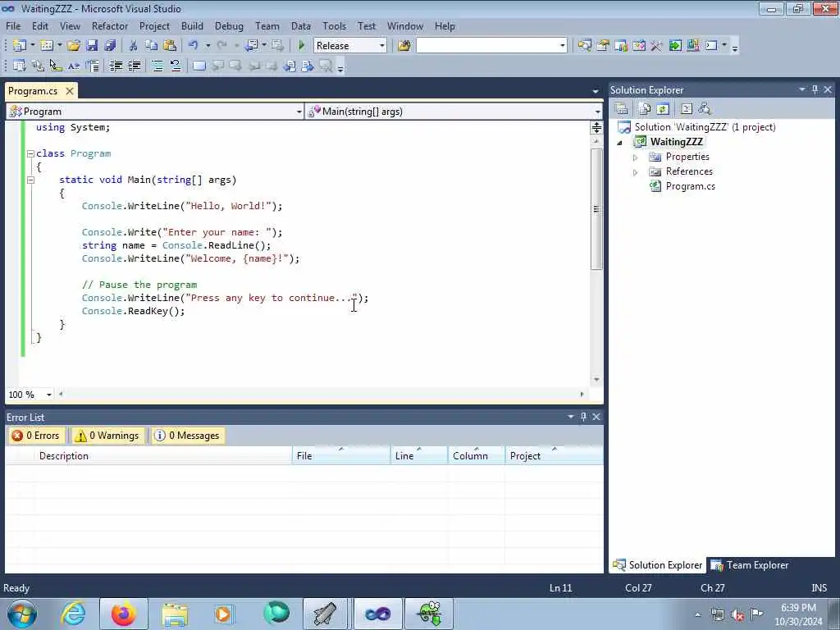Click the editor split-window handle above scrollbar
840x630 pixels.
(596, 127)
